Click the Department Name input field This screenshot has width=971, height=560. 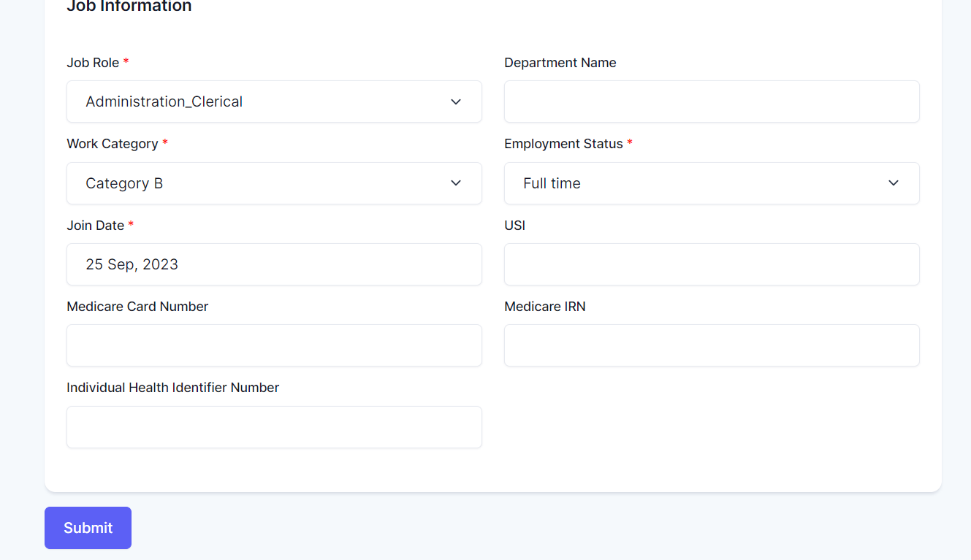[712, 101]
